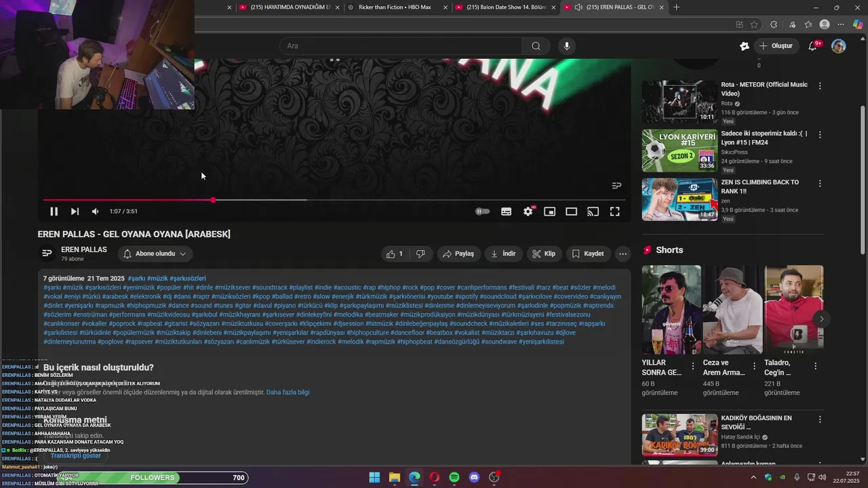Open Opera from the taskbar
Viewport: 868px width, 488px height.
(434, 477)
